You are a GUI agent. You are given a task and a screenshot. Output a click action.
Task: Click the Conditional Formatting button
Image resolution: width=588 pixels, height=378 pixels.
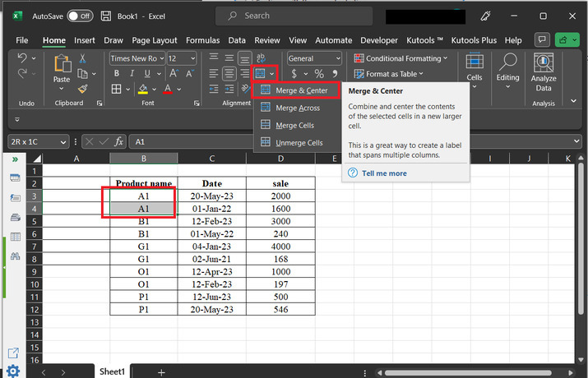coord(401,58)
